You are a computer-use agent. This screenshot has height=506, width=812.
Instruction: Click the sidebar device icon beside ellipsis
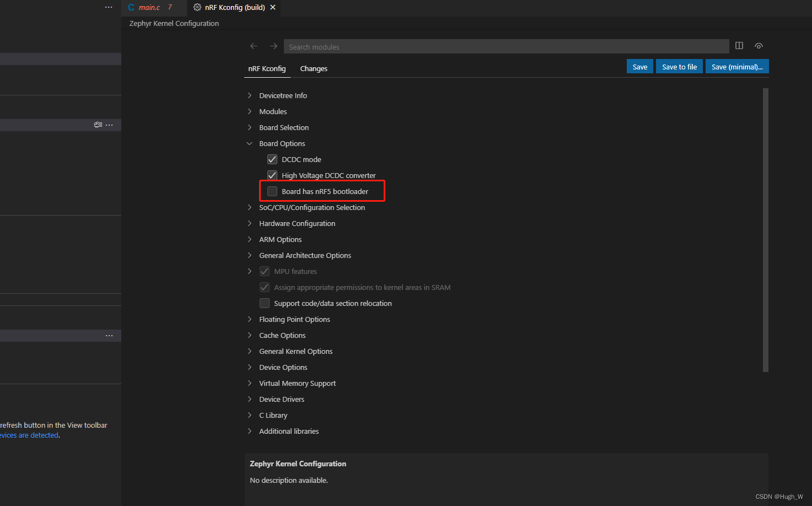(x=98, y=125)
